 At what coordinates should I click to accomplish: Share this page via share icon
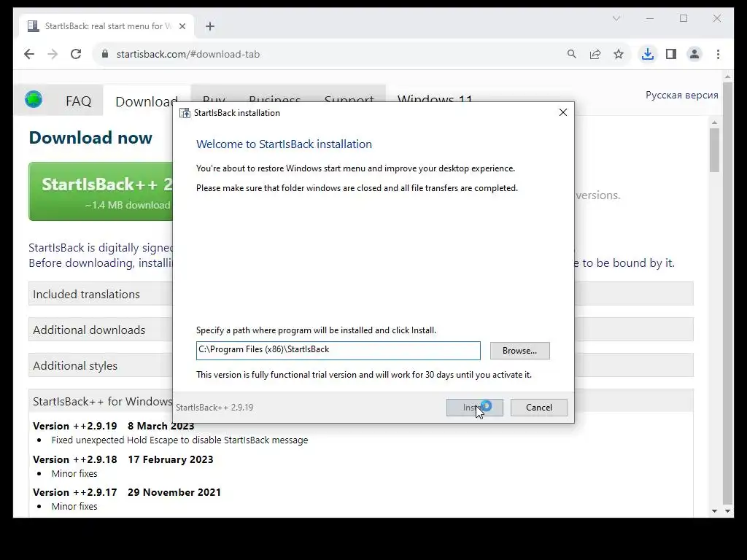pyautogui.click(x=595, y=54)
